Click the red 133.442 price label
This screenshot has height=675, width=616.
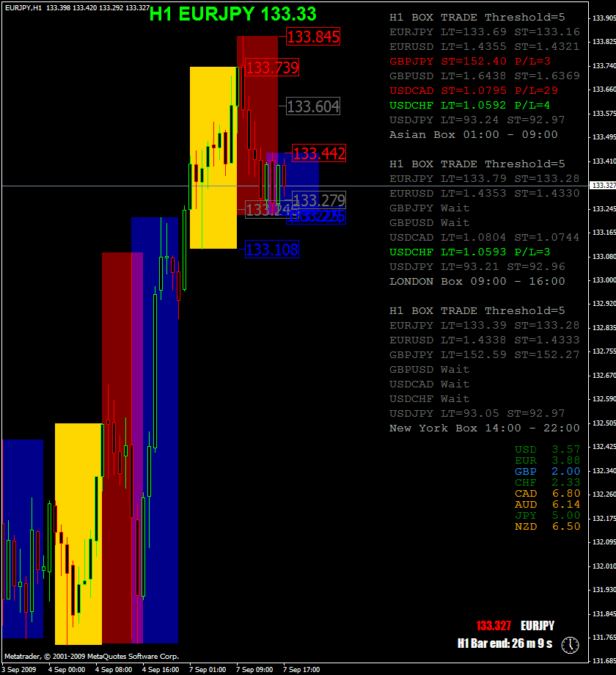(319, 153)
